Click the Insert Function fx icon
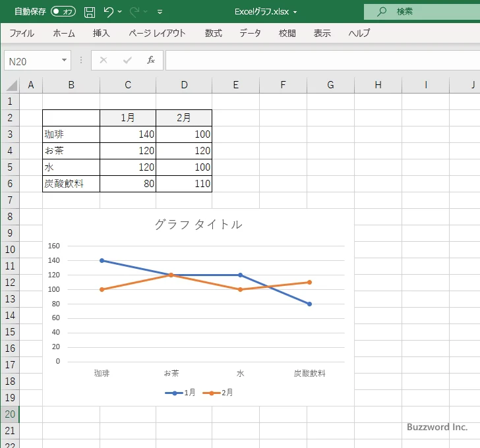The image size is (480, 448). [x=150, y=60]
